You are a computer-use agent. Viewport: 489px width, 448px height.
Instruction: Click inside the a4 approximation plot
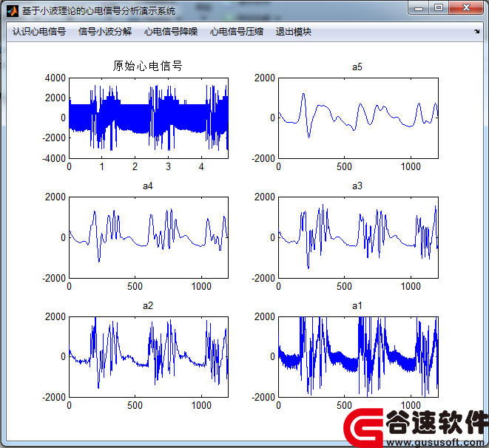tap(149, 237)
